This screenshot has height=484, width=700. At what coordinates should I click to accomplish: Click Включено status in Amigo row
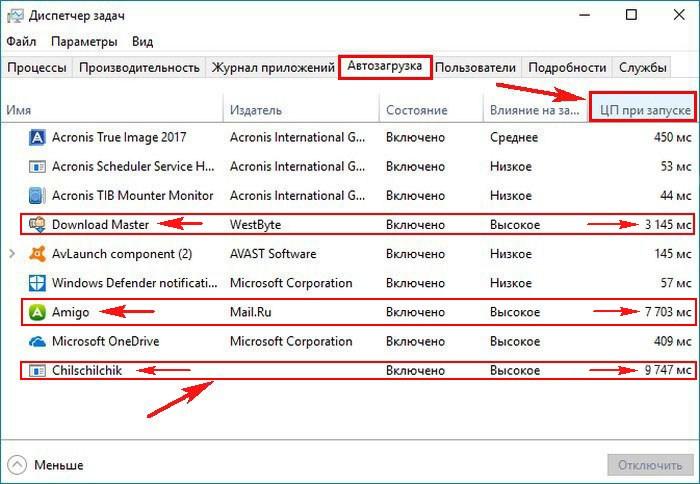(x=415, y=312)
